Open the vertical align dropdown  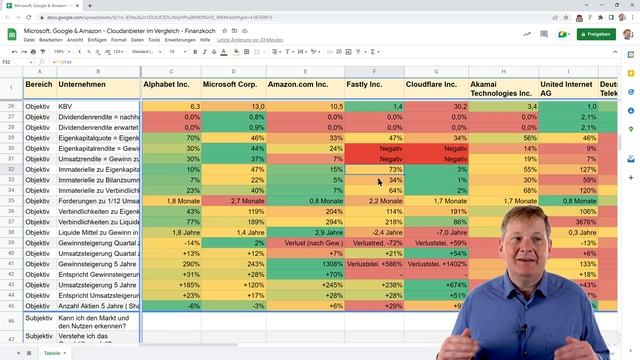tap(289, 52)
